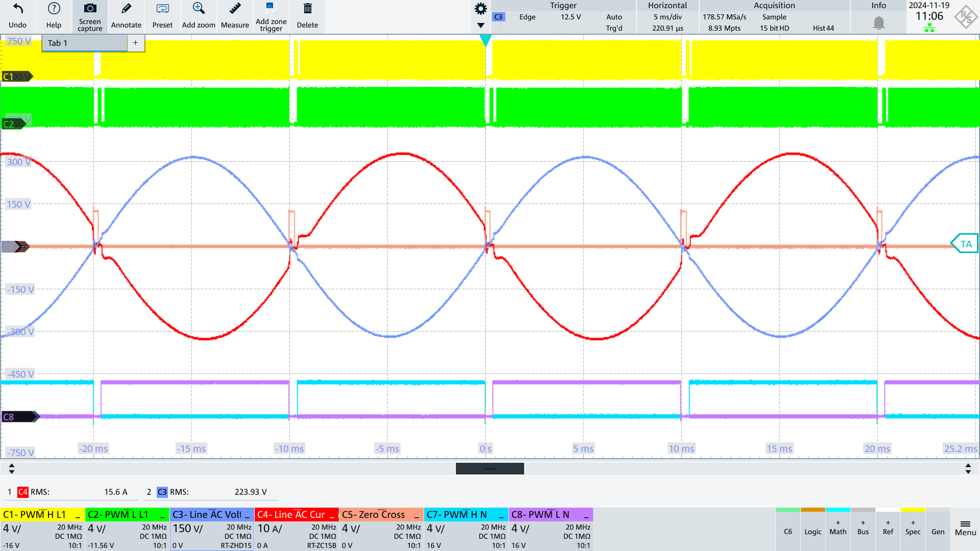Select Tab 1
Viewport: 980px width, 551px height.
(x=85, y=43)
